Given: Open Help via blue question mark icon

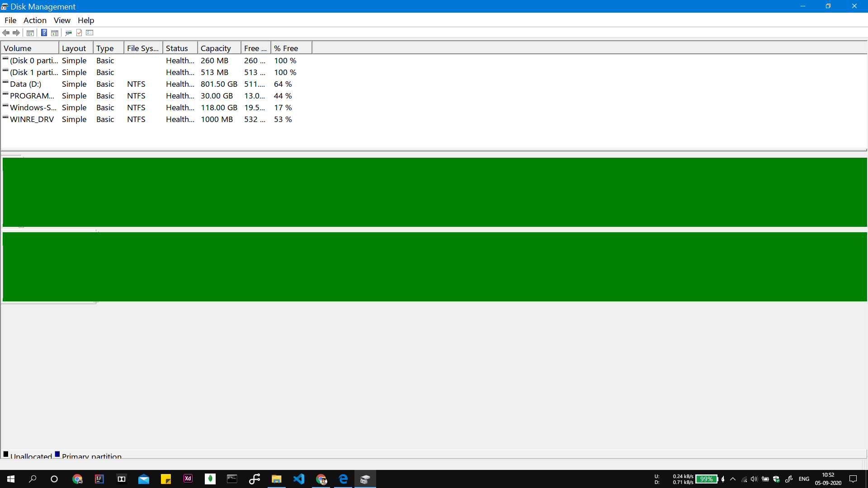Looking at the screenshot, I should tap(44, 33).
